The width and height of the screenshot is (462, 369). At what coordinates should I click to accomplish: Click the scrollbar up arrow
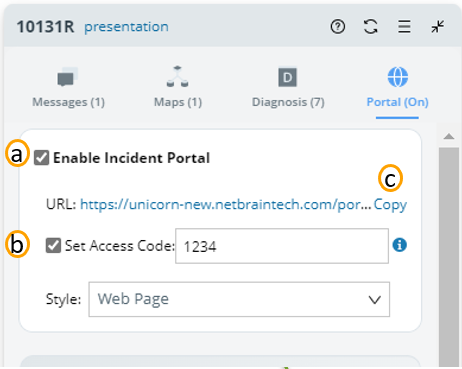pos(449,136)
